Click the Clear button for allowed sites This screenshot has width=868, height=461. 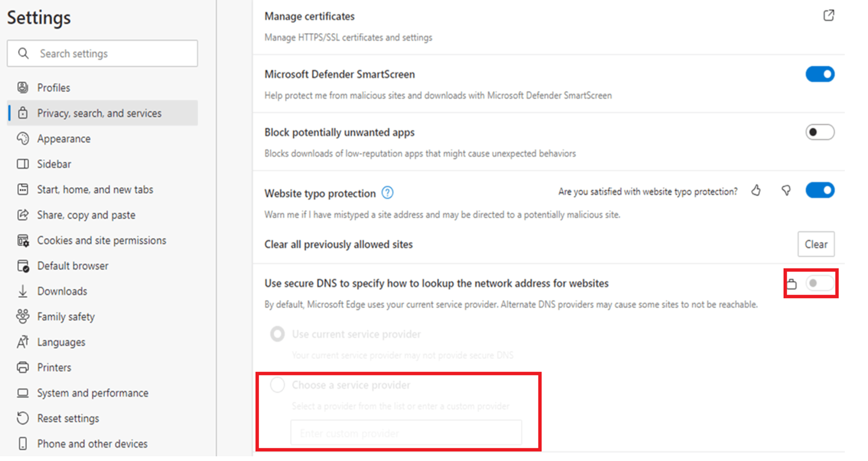[816, 244]
